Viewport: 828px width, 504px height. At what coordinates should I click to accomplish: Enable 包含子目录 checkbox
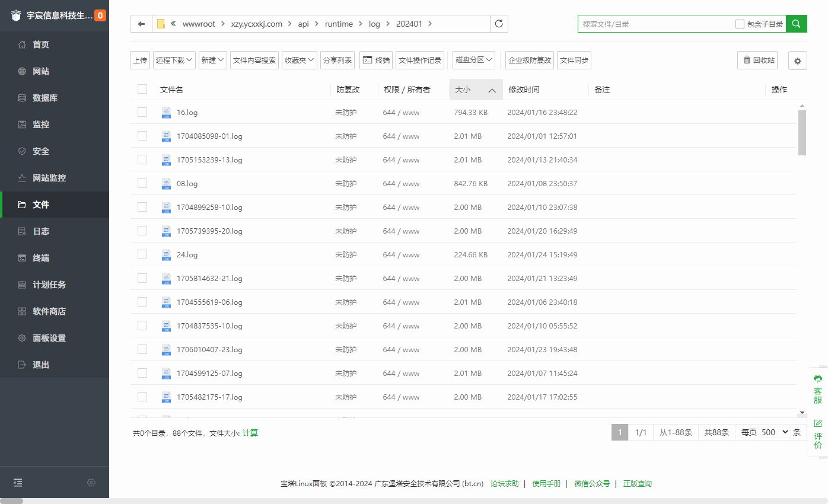[740, 24]
